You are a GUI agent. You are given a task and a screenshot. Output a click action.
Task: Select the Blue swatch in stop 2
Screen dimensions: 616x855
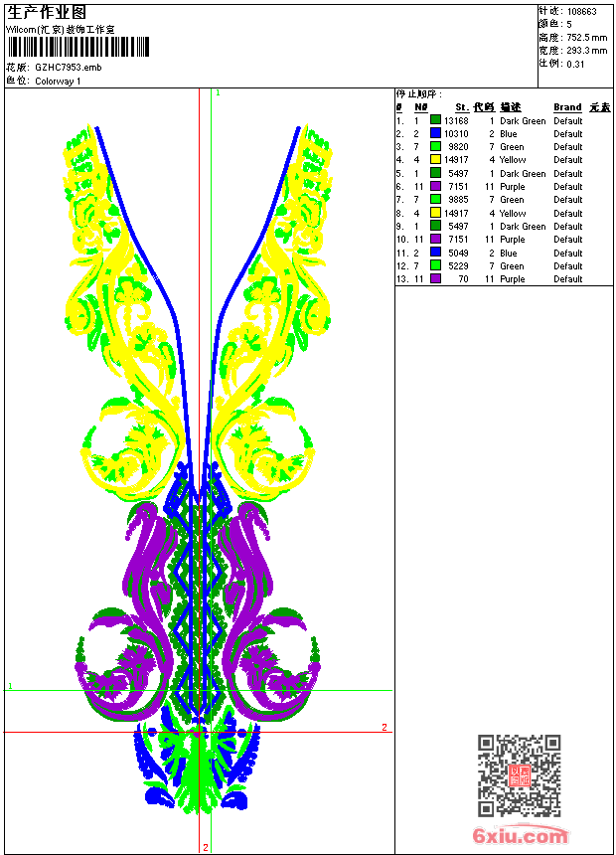[x=435, y=133]
